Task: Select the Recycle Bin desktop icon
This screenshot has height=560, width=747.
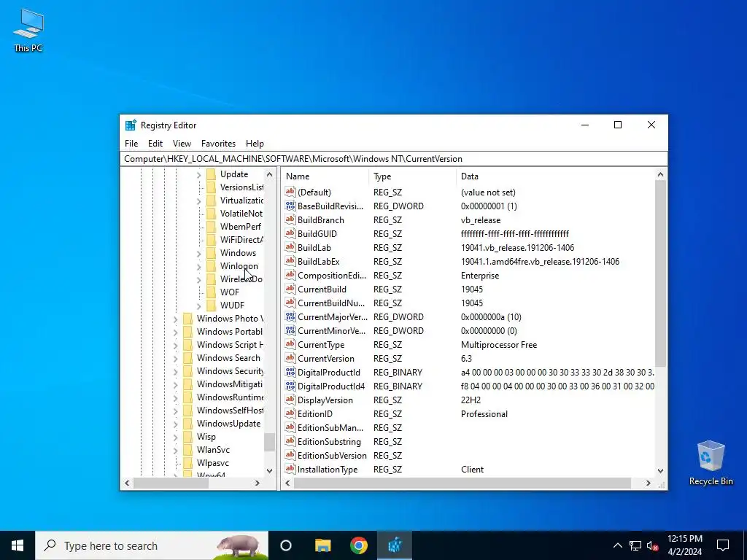Action: 711,463
